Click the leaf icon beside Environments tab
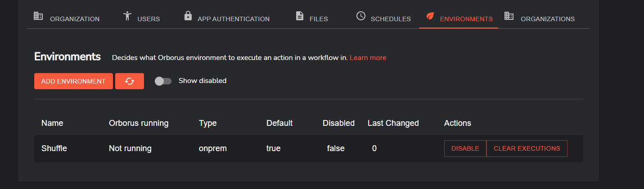Screen dimensions: 644x189 (x=430, y=16)
